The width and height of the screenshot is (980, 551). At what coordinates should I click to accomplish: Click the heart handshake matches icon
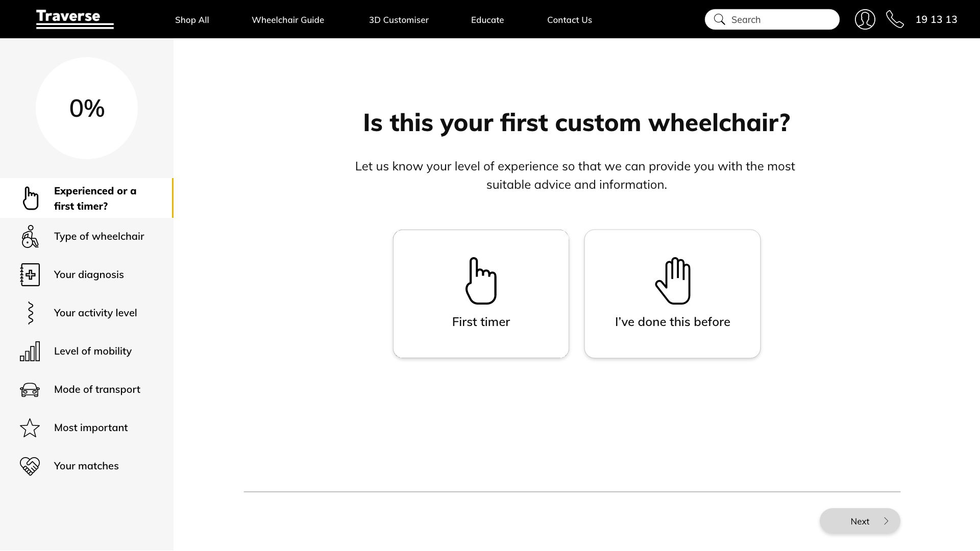[30, 466]
